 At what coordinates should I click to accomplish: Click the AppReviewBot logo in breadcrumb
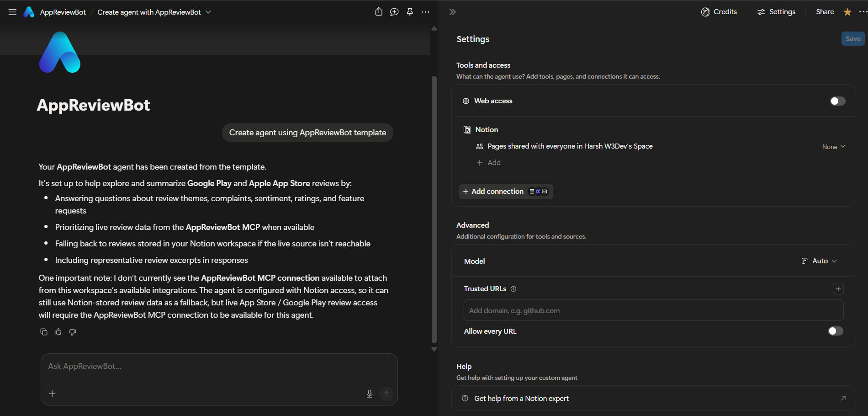click(29, 12)
